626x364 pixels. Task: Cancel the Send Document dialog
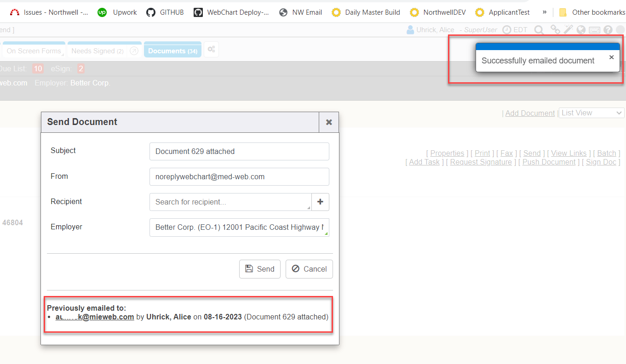[x=309, y=269]
